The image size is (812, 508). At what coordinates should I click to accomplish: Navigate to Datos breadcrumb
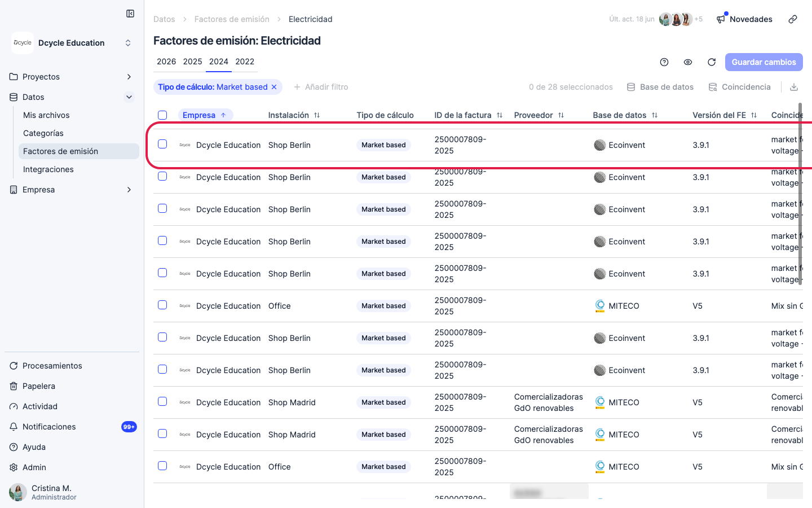164,19
